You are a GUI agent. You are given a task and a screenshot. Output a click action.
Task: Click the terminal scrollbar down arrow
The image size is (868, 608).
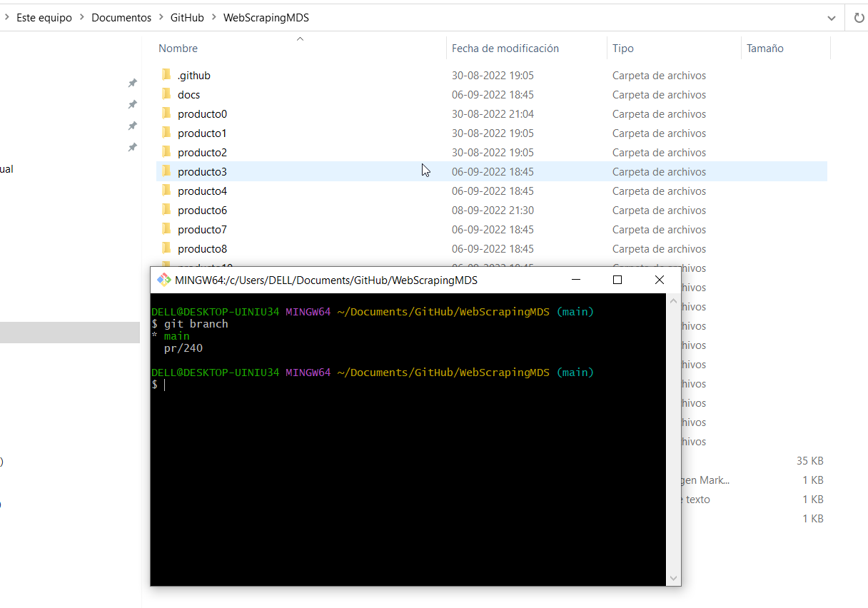(x=672, y=578)
